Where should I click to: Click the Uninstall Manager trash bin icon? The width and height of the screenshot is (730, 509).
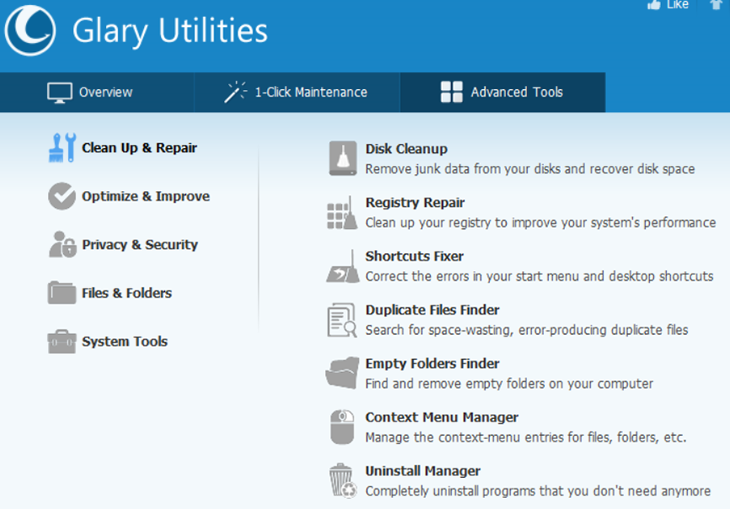[343, 481]
